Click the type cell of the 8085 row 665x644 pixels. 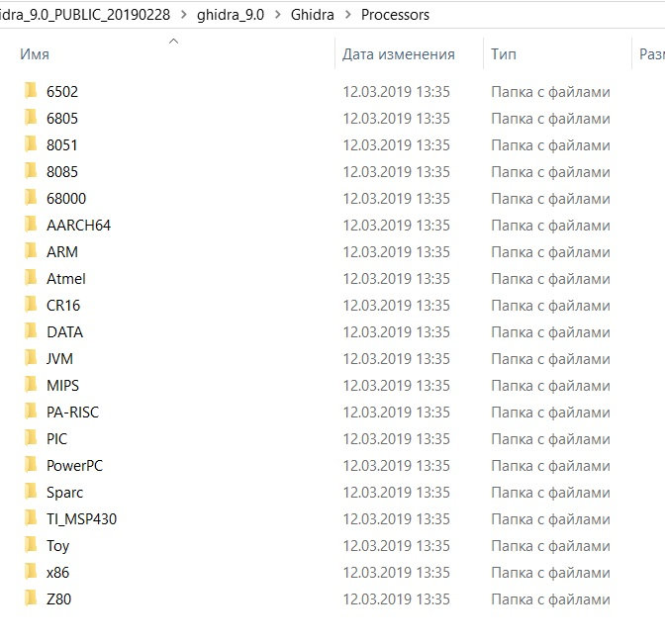[x=550, y=172]
